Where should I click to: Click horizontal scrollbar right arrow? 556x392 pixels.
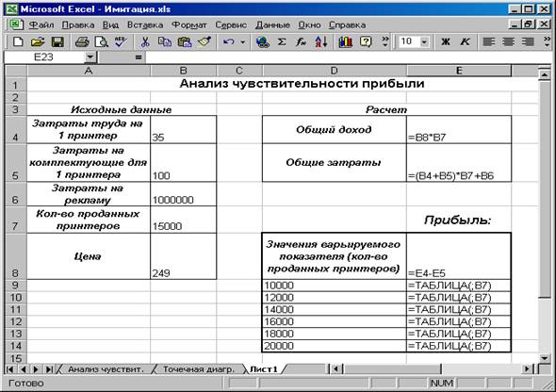pyautogui.click(x=528, y=369)
